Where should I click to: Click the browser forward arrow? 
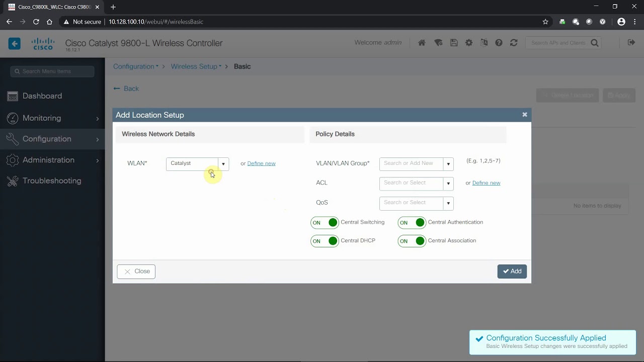(x=23, y=22)
